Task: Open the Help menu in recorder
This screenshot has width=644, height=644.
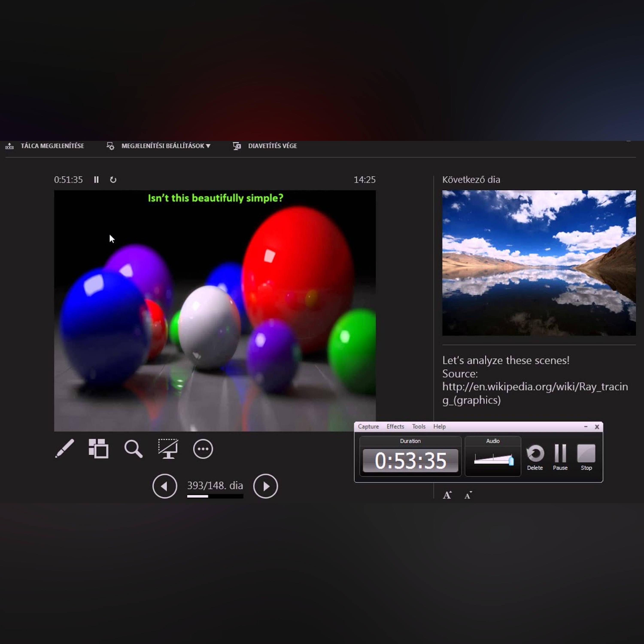Action: [x=439, y=426]
